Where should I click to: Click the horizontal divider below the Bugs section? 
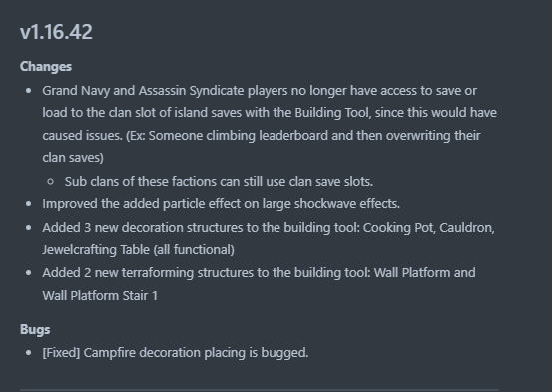coord(260,390)
